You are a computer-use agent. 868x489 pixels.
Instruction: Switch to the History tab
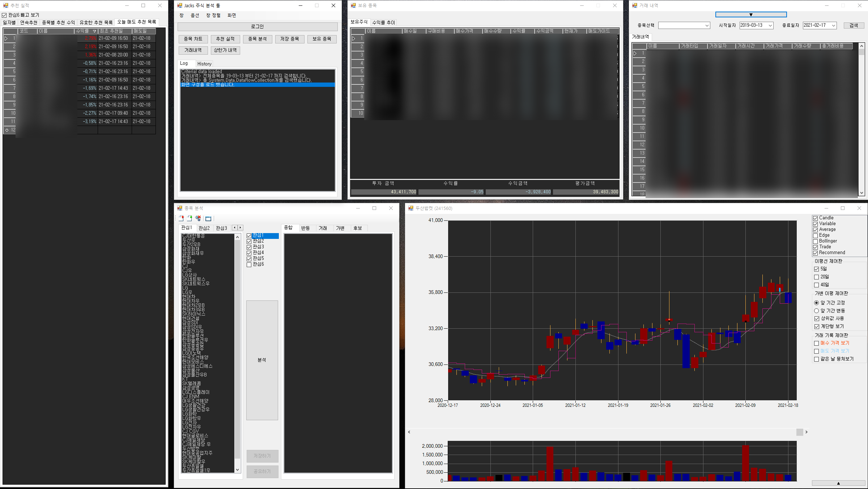point(204,64)
